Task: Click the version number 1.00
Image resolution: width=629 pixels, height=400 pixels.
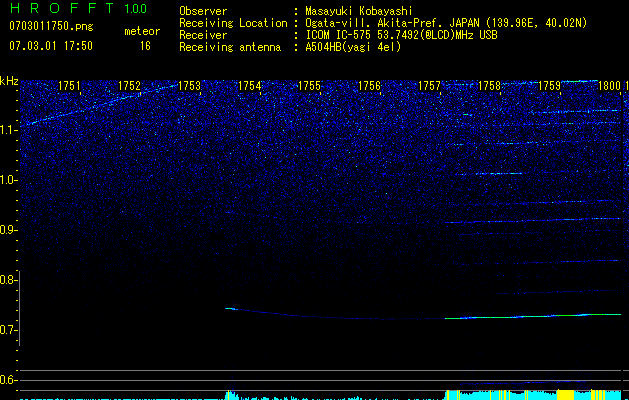Action: (x=135, y=8)
